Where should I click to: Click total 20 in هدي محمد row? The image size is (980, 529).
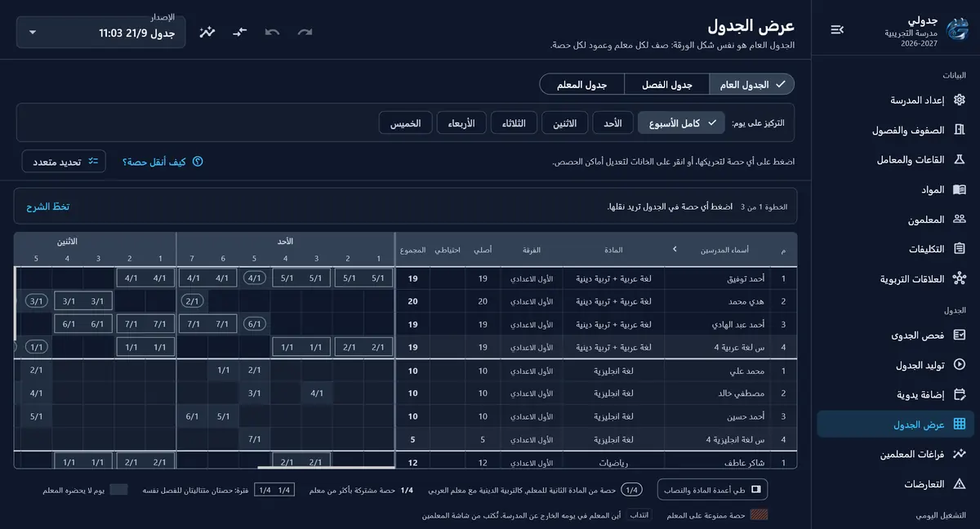tap(413, 301)
